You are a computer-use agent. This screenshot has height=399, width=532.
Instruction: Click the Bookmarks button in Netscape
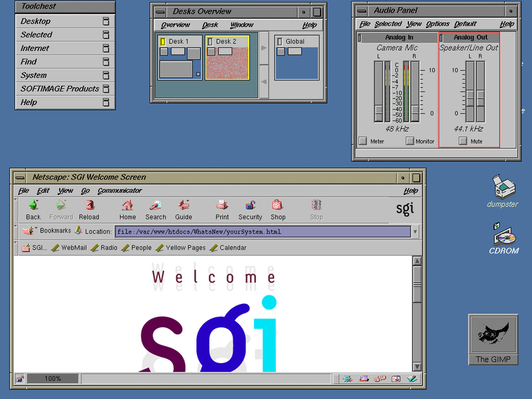50,231
